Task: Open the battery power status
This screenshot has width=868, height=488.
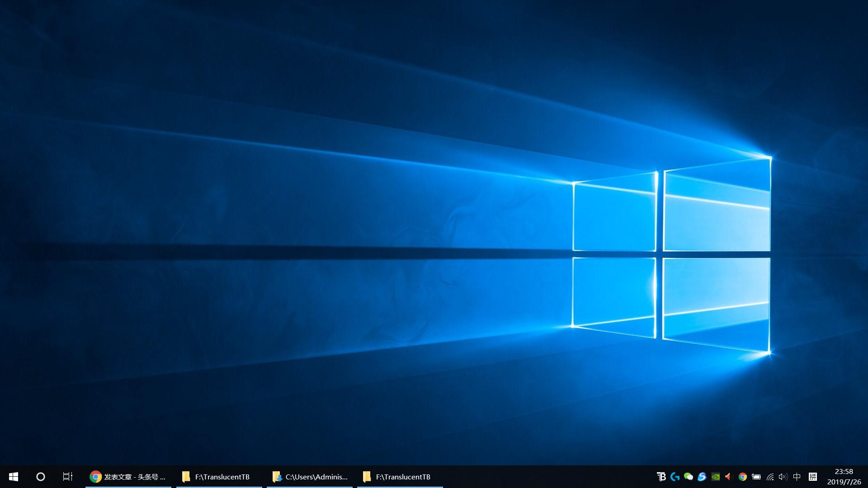Action: click(x=756, y=477)
